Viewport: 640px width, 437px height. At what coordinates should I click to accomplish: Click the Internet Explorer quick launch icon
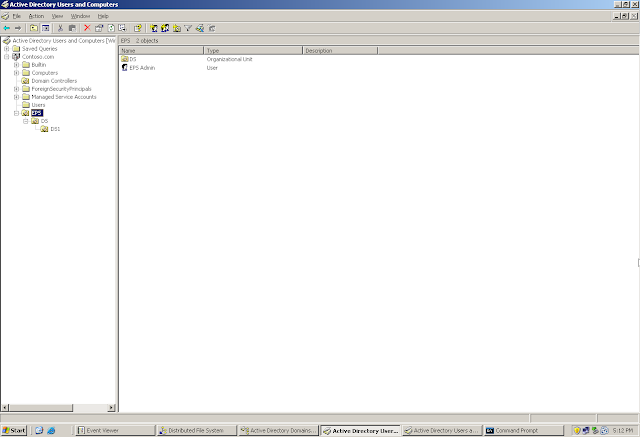tap(51, 430)
